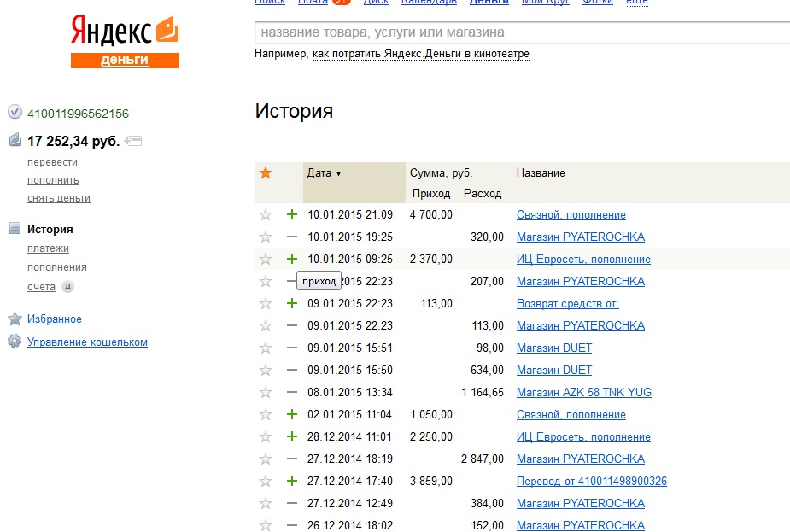
Task: Open Избранное in the sidebar
Action: 55,319
